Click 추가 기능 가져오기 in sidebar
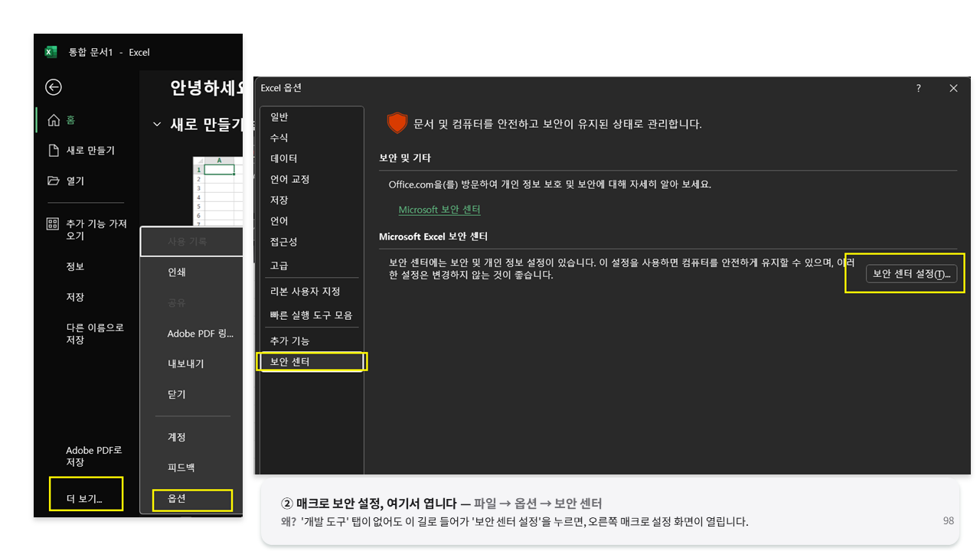Screen dimensions: 980x551 (87, 230)
